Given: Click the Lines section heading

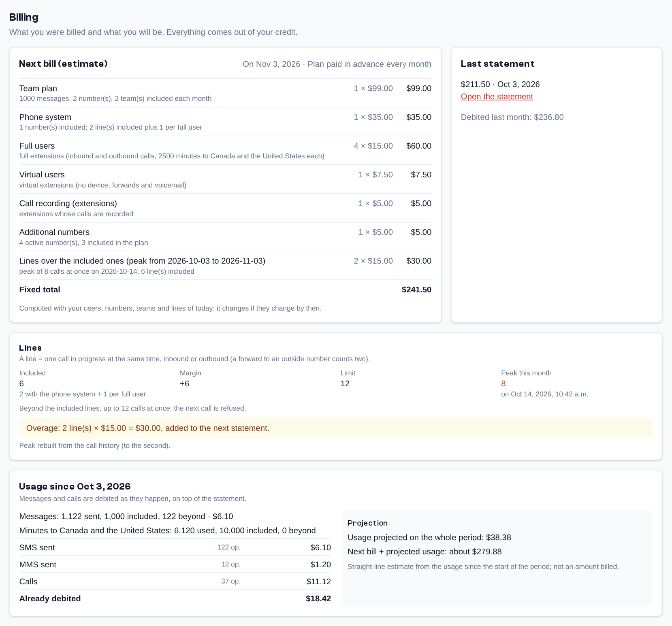Looking at the screenshot, I should (30, 348).
